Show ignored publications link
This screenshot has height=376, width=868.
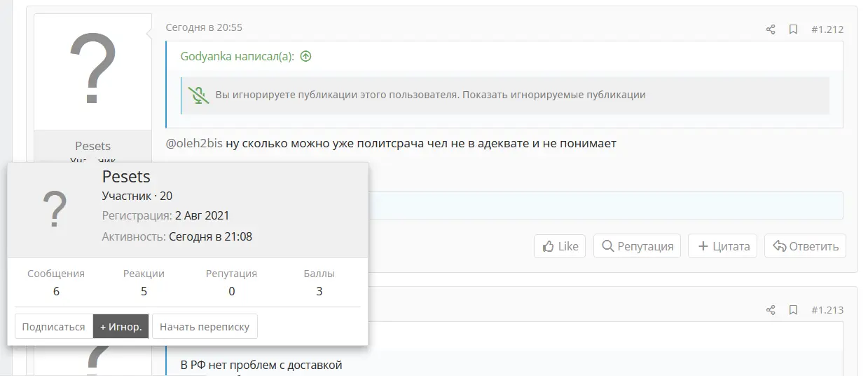(555, 95)
